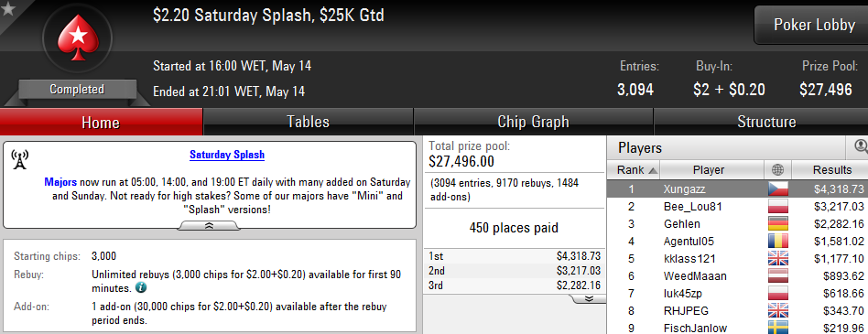
Task: Switch to the Tables tab
Action: tap(308, 122)
